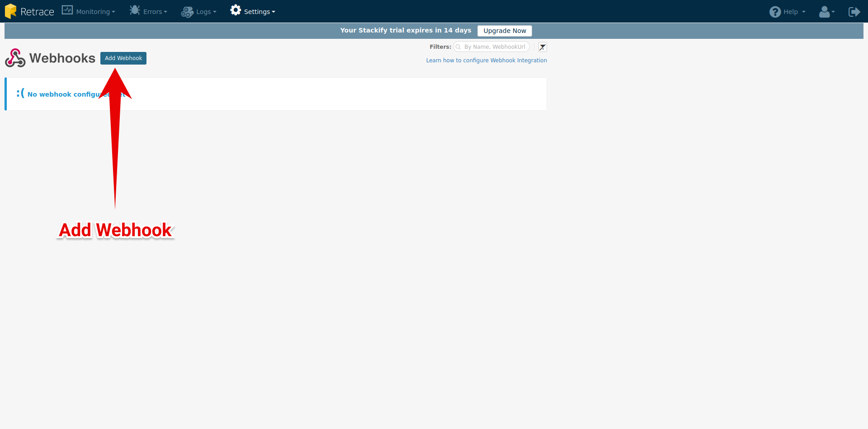The width and height of the screenshot is (868, 429).
Task: Click the Add Webhook button
Action: coord(123,58)
